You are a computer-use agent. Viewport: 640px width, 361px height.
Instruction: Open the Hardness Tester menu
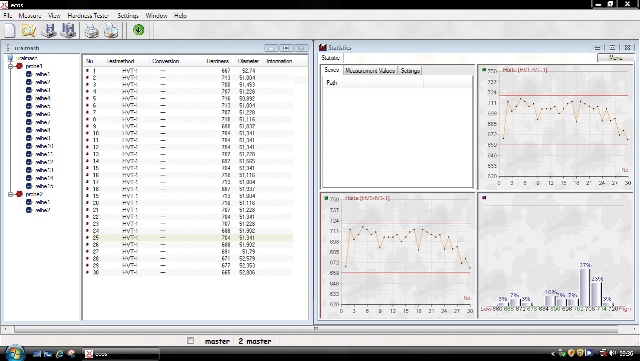coord(88,16)
